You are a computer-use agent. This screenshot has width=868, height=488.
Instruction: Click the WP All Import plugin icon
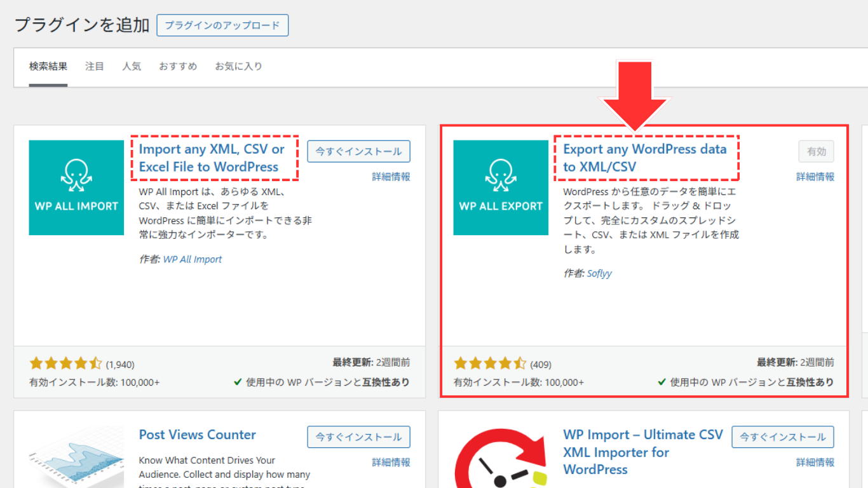(x=76, y=187)
